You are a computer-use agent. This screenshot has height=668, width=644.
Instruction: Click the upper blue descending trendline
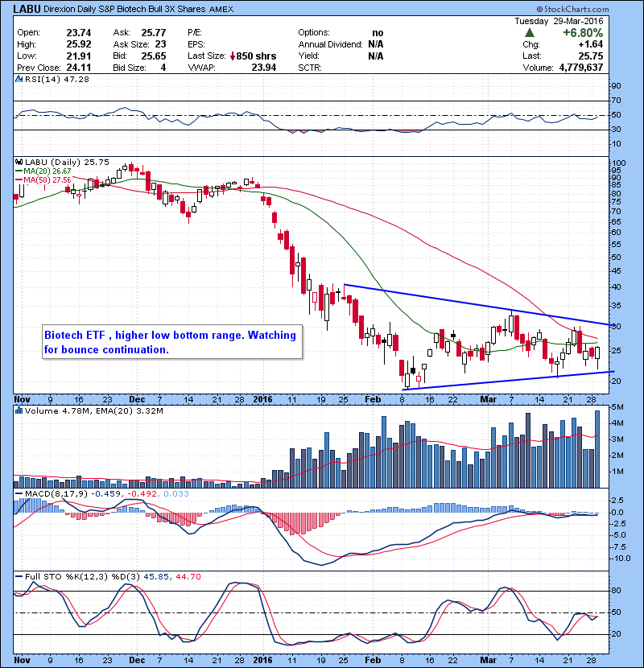pos(479,304)
